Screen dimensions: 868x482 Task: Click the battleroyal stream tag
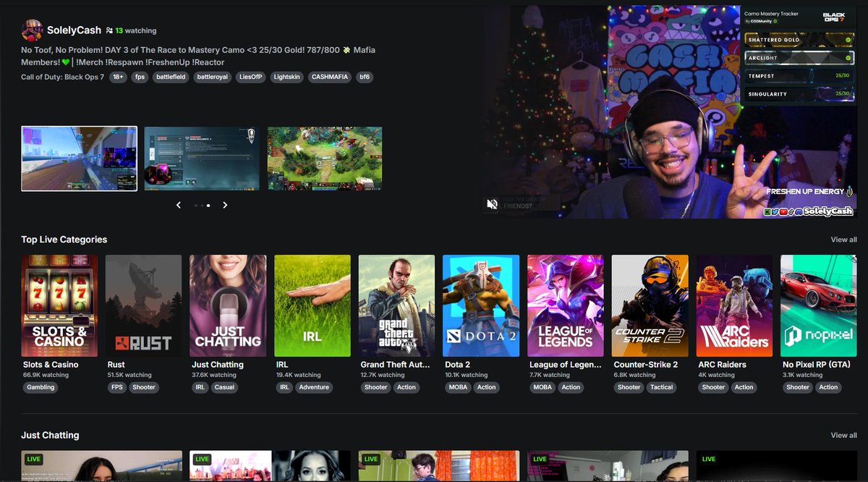tap(212, 77)
